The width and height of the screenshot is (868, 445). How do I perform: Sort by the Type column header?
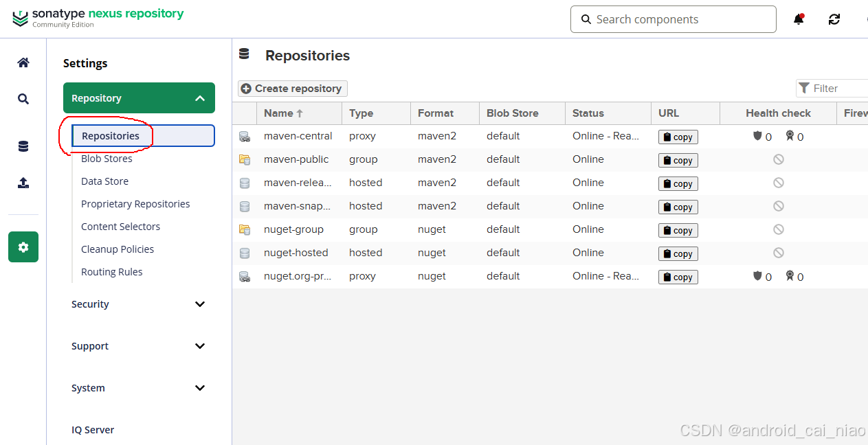(376, 113)
